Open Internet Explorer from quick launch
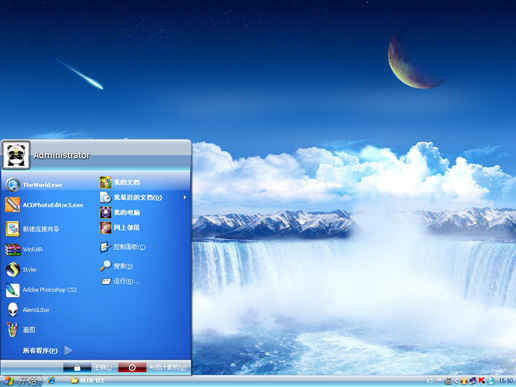This screenshot has height=387, width=516. click(x=51, y=380)
